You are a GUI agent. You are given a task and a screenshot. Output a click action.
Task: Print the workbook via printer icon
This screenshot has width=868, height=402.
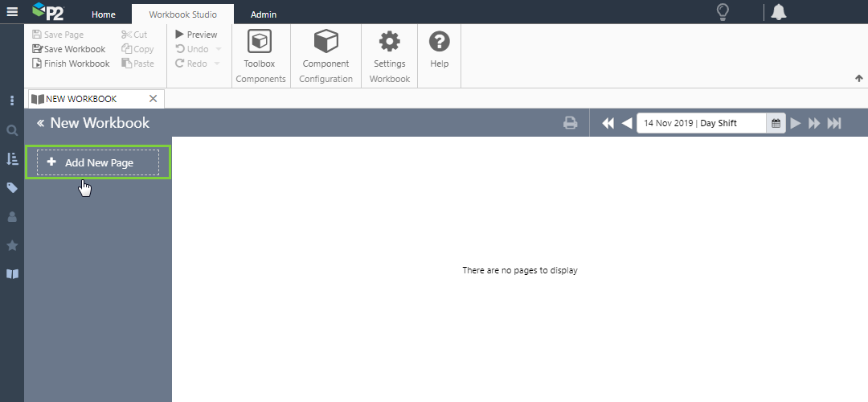(x=570, y=123)
